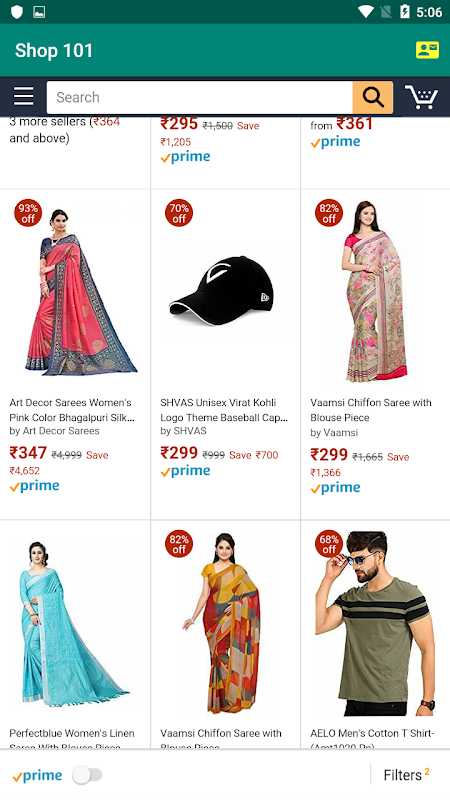450x800 pixels.
Task: Tap the orange search magnifier button
Action: [372, 97]
